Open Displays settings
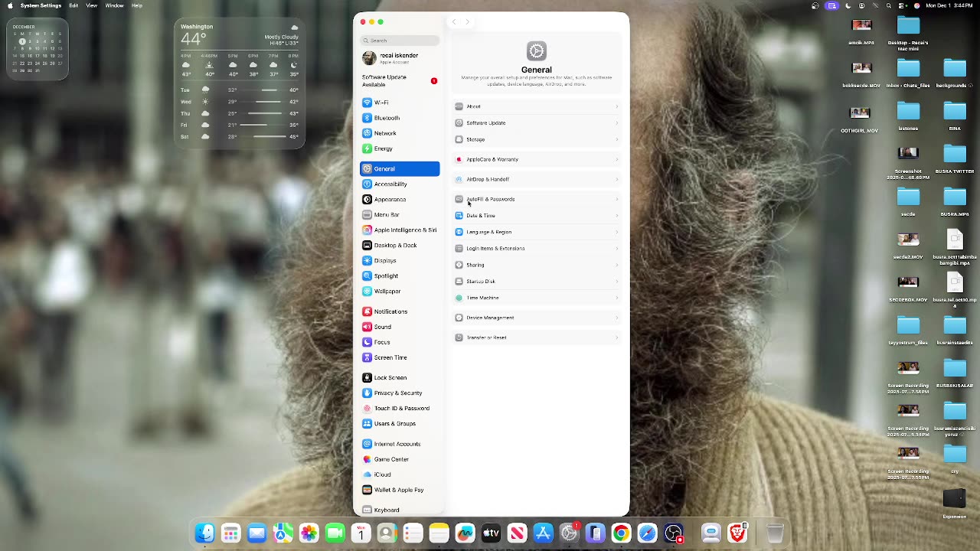980x551 pixels. click(x=400, y=260)
